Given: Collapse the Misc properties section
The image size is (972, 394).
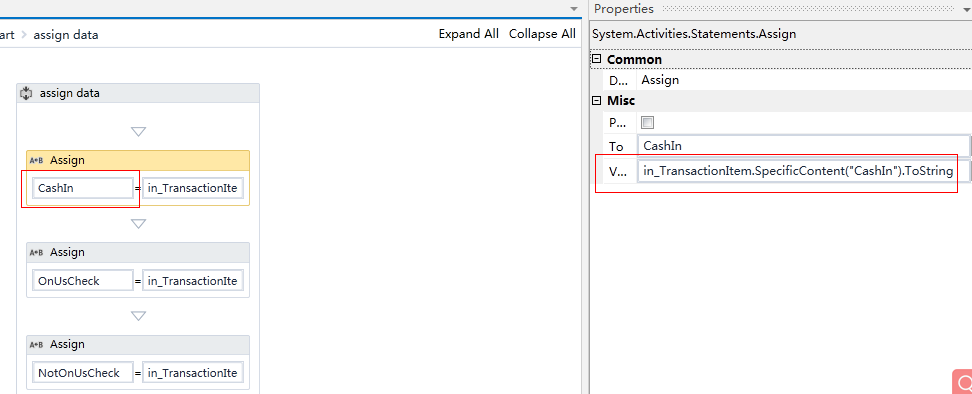Looking at the screenshot, I should pyautogui.click(x=596, y=100).
